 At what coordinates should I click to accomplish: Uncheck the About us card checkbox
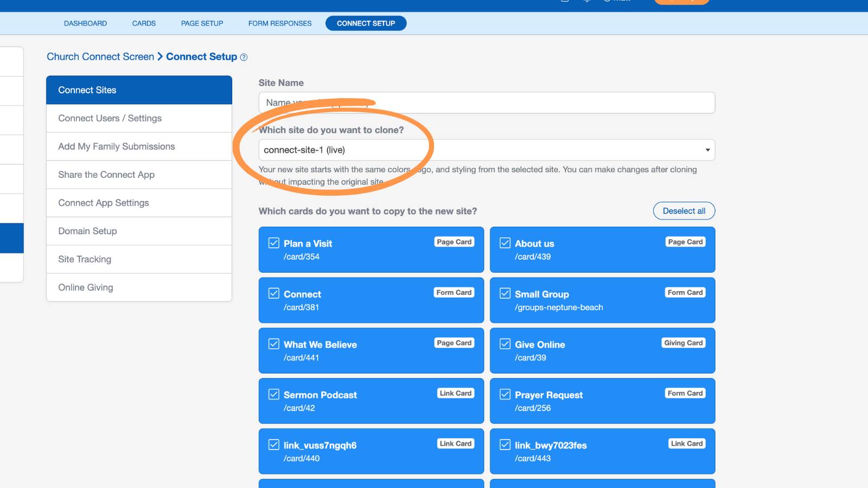(505, 243)
